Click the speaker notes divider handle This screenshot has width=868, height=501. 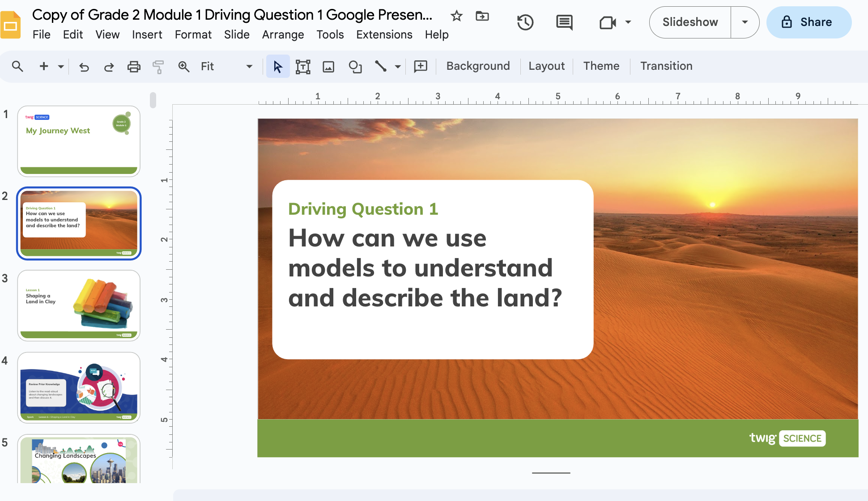(551, 473)
